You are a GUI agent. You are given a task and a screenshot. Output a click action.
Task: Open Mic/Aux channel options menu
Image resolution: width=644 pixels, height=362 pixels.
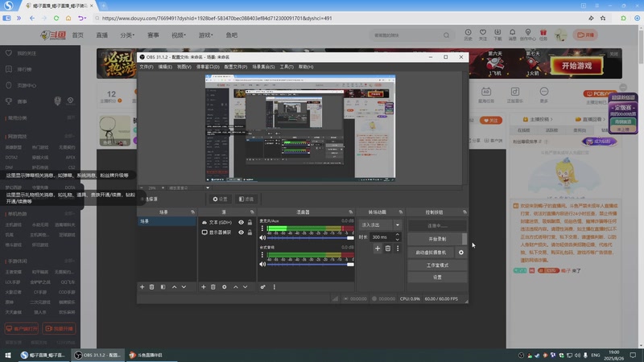pyautogui.click(x=262, y=228)
